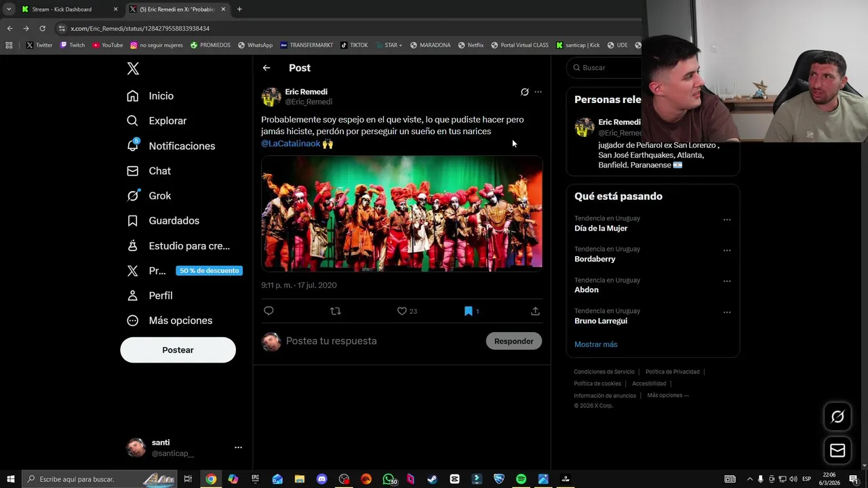868x488 pixels.
Task: Click the repost icon
Action: [335, 311]
